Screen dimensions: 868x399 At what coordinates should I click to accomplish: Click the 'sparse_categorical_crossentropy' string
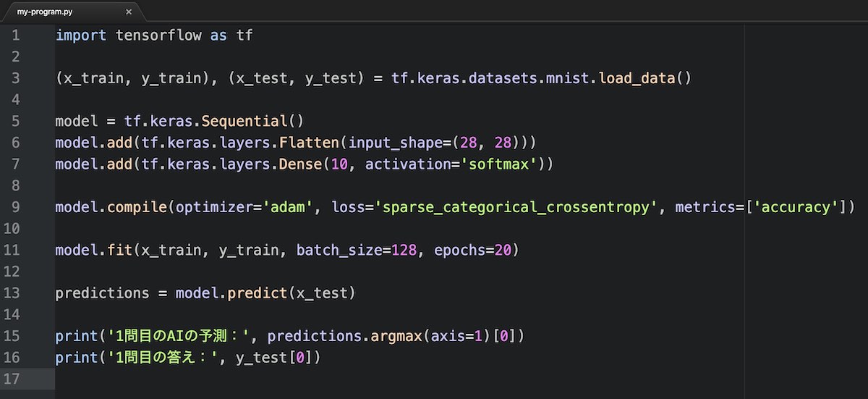(516, 207)
